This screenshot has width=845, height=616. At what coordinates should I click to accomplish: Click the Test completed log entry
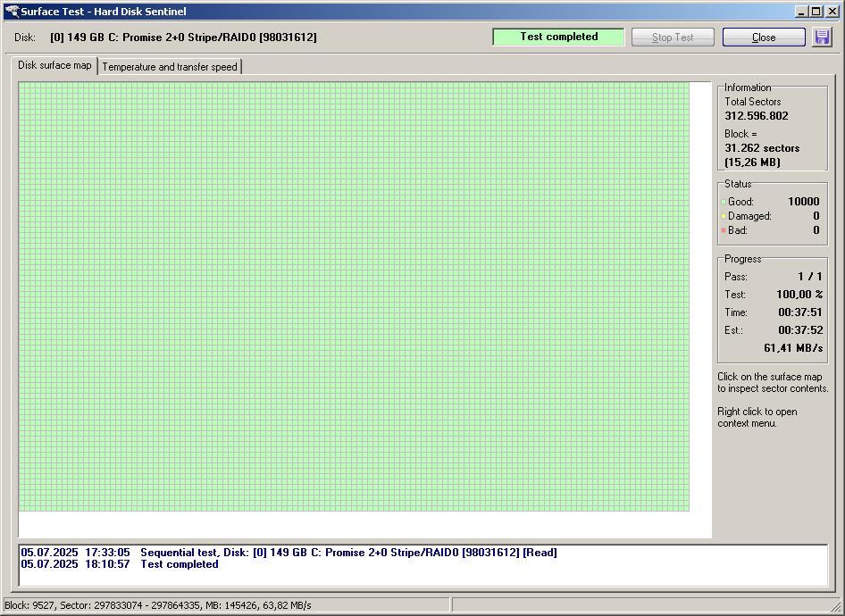pyautogui.click(x=120, y=564)
